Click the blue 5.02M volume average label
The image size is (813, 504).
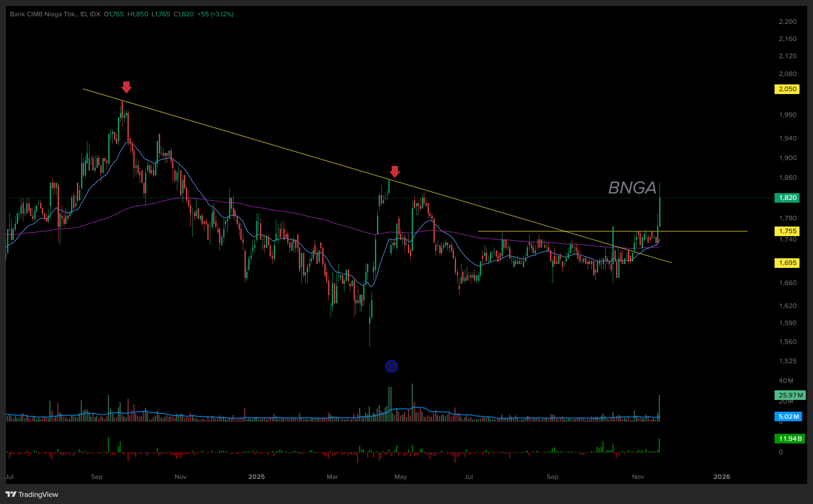coord(788,416)
